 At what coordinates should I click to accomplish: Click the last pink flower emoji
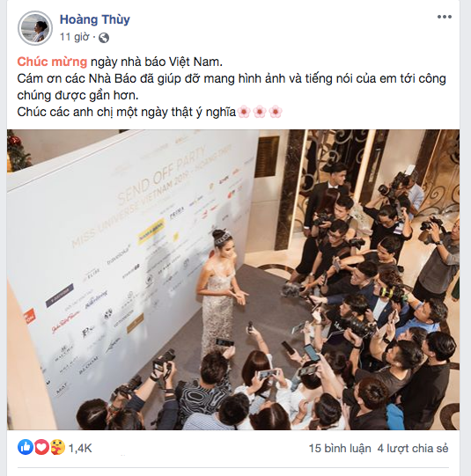276,112
